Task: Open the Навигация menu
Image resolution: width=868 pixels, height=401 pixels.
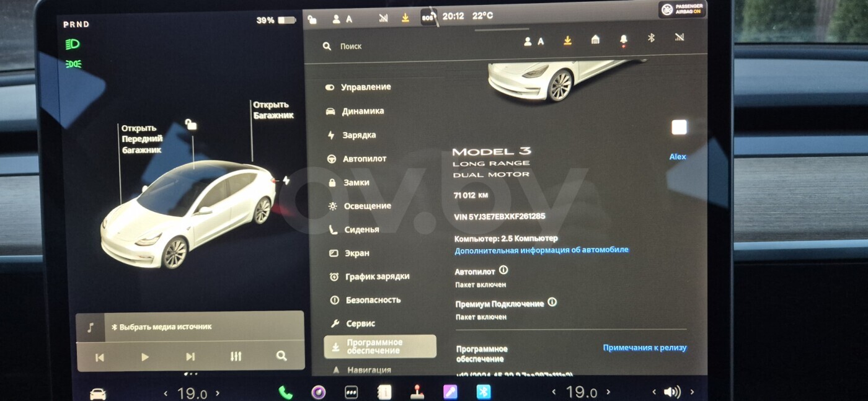Action: pos(362,370)
